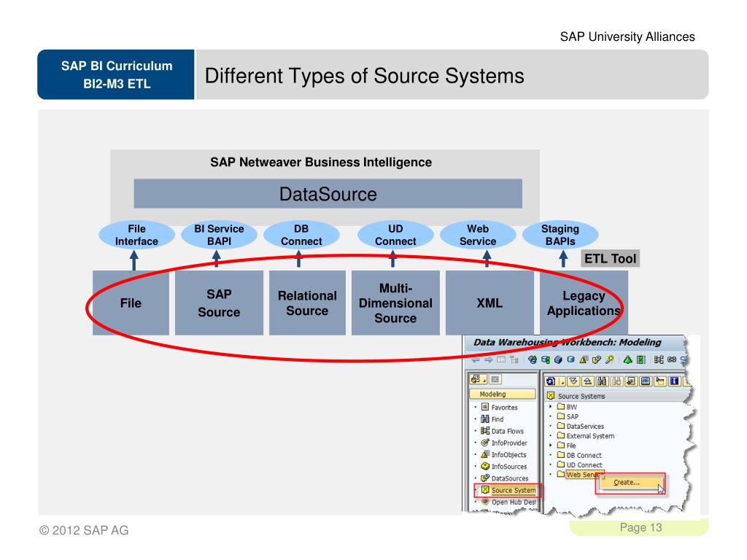747x560 pixels.
Task: Open InfoProvider in Modeling pane
Action: click(x=504, y=443)
